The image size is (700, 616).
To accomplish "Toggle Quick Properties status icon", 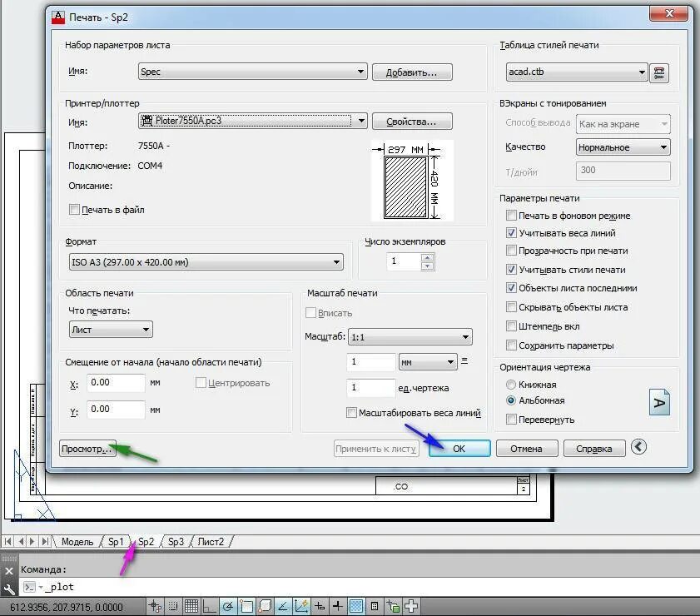I will tap(375, 606).
